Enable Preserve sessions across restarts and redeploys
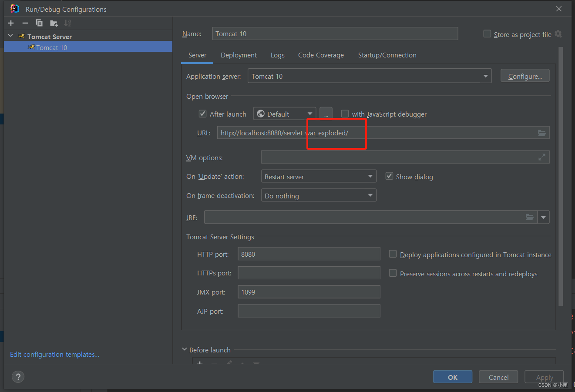 (393, 273)
